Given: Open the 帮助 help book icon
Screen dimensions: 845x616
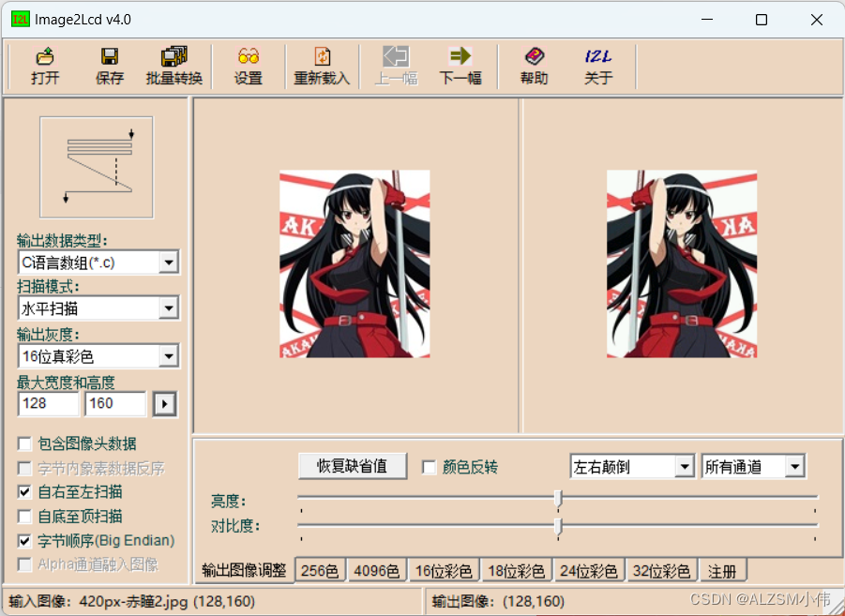Looking at the screenshot, I should (x=534, y=66).
